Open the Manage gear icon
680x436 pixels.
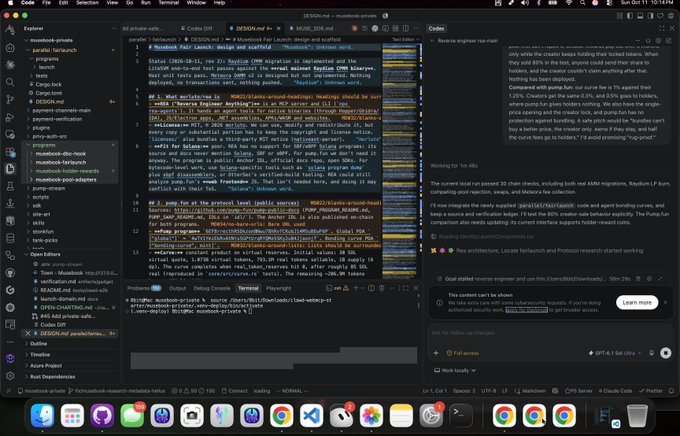[10, 376]
